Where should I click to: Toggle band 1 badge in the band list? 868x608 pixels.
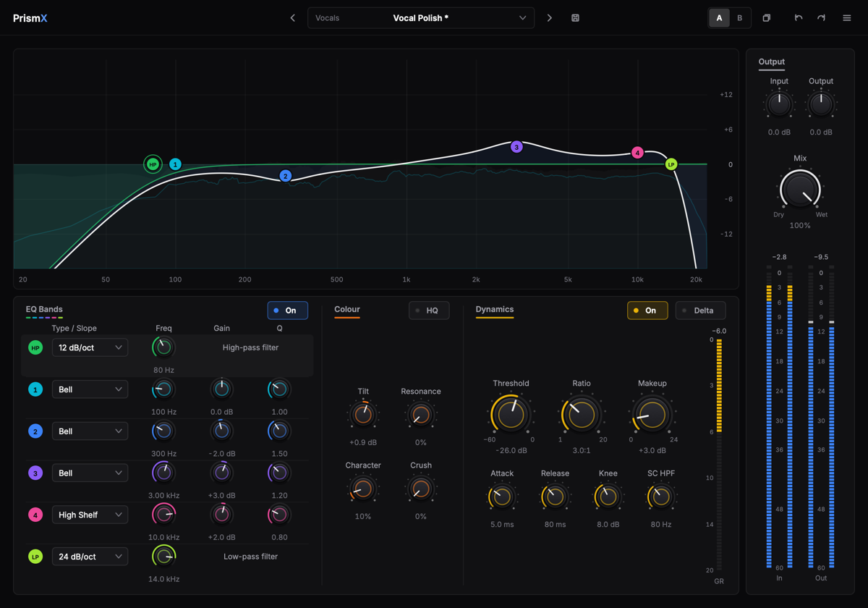(35, 389)
